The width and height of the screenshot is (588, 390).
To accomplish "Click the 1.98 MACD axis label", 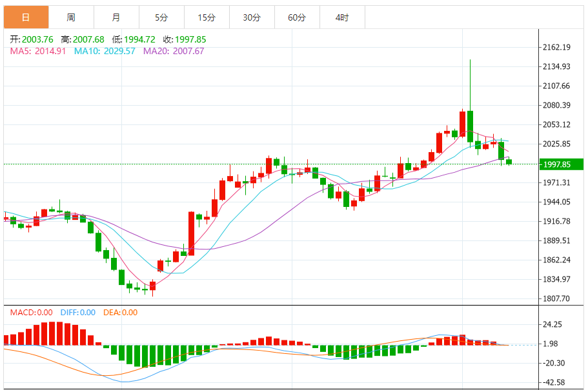I will 550,344.
